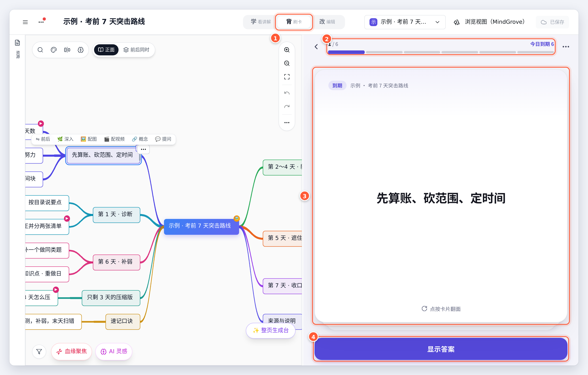588x375 pixels.
Task: Switch to 改 编辑 tab
Action: (327, 22)
